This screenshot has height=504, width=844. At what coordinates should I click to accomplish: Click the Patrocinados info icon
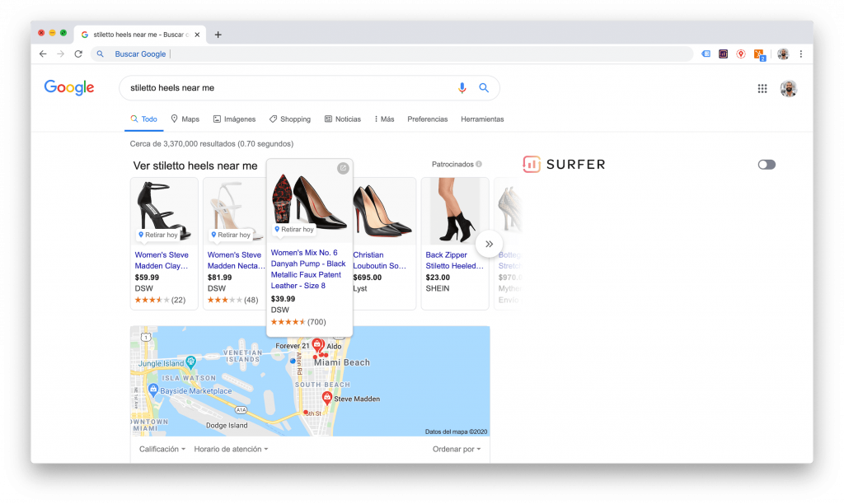tap(479, 164)
